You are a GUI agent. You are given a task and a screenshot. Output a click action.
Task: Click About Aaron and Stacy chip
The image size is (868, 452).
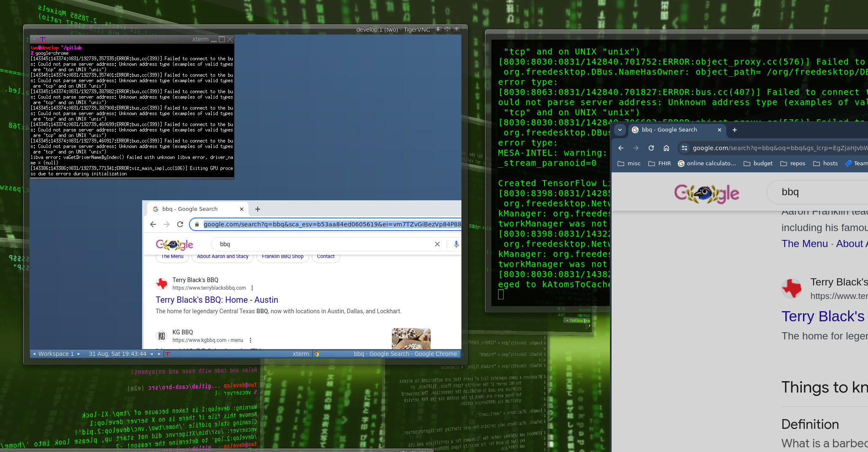[x=223, y=256]
